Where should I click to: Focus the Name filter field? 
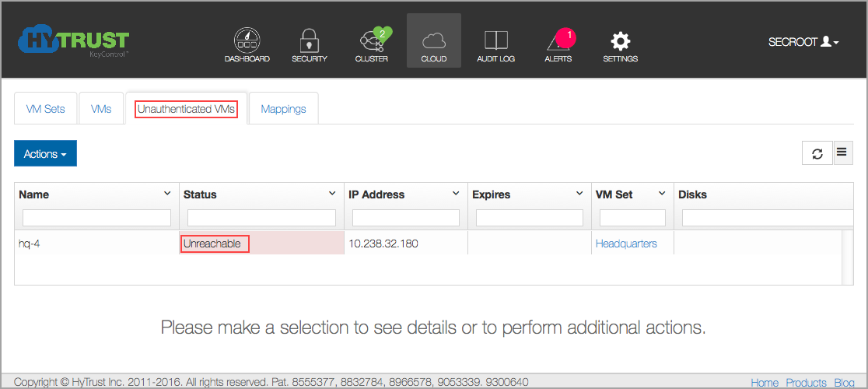point(97,218)
